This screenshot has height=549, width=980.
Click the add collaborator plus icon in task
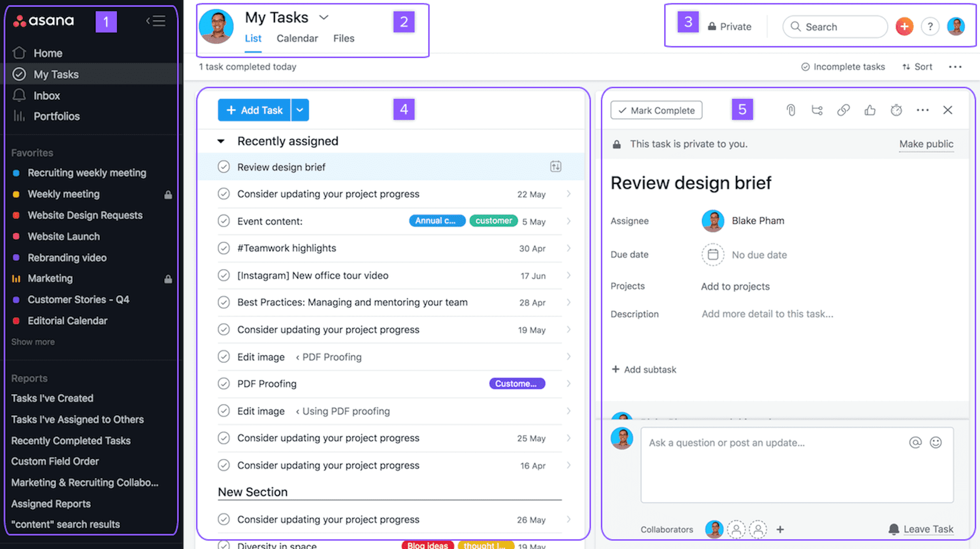tap(780, 529)
